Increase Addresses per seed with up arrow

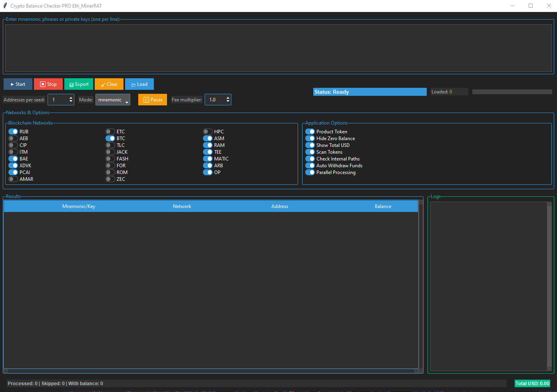[x=70, y=97]
